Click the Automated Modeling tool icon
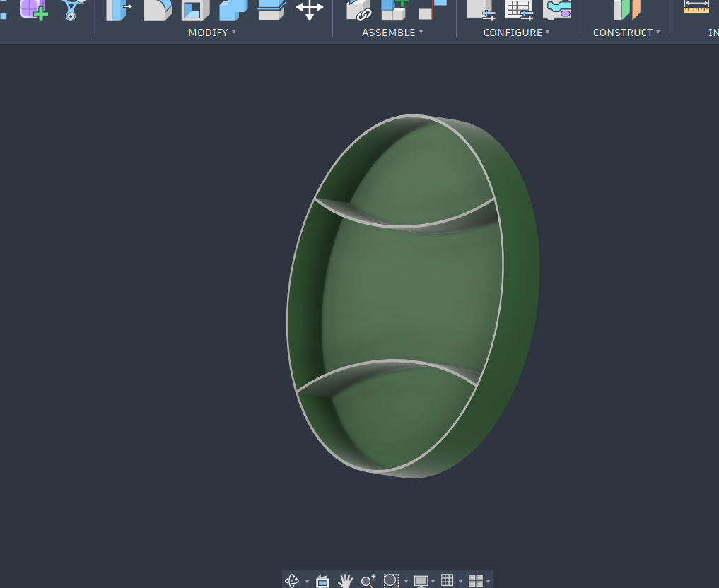Image resolution: width=719 pixels, height=588 pixels. point(72,10)
